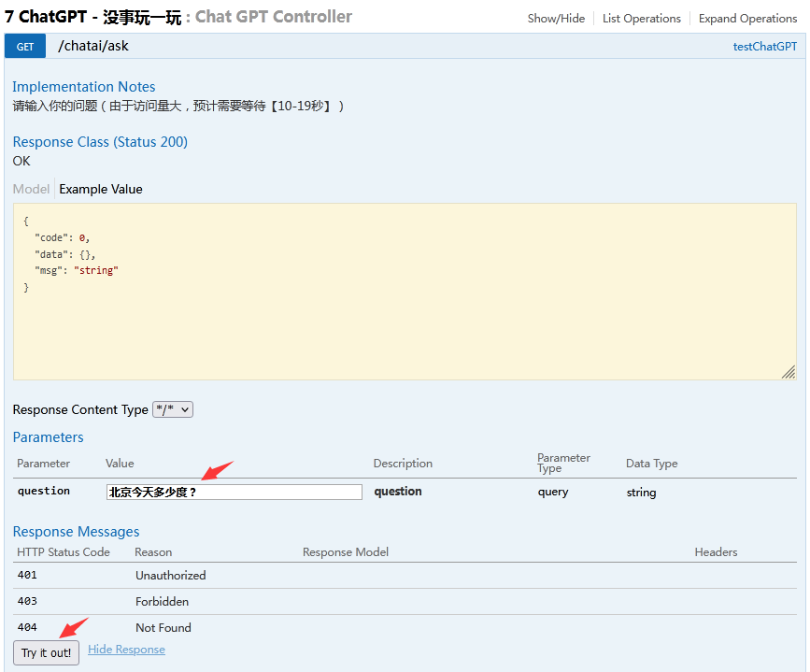Click the testChatGPT operation link
Image resolution: width=810 pixels, height=672 pixels.
tap(765, 47)
